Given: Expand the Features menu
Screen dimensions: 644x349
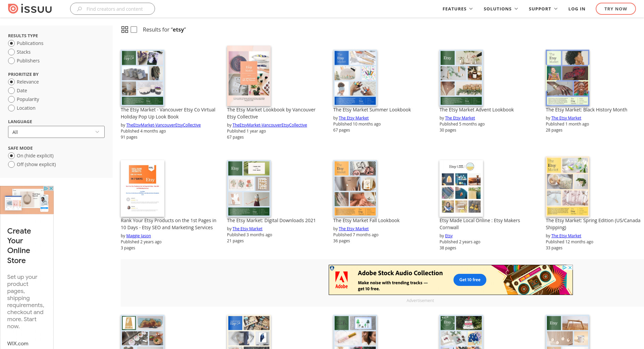Looking at the screenshot, I should pyautogui.click(x=457, y=9).
